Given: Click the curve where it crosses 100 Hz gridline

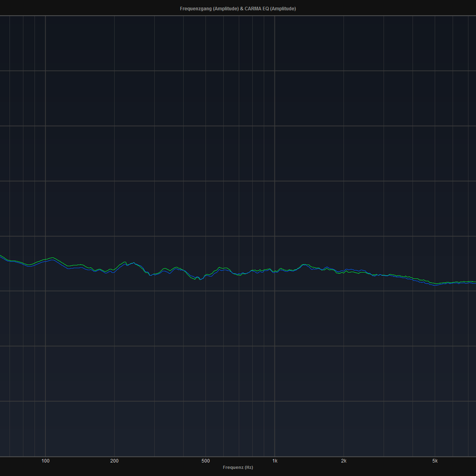Looking at the screenshot, I should tap(45, 260).
